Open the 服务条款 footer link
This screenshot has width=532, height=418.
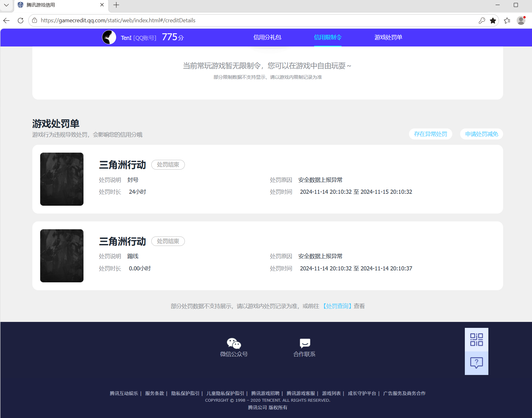154,394
